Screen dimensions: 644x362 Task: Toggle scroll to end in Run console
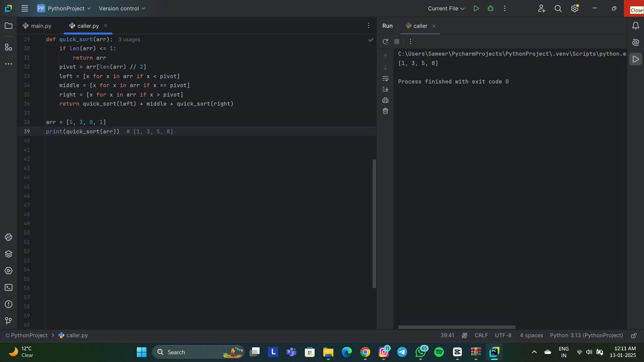[385, 89]
